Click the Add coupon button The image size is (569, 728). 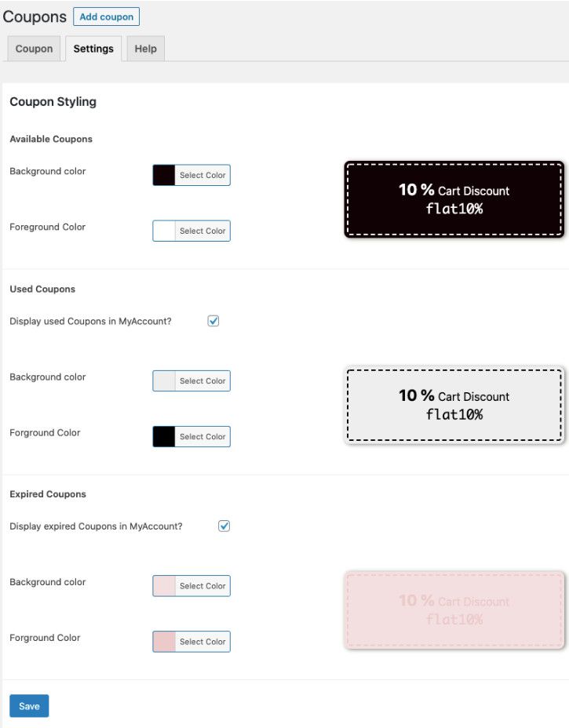107,16
